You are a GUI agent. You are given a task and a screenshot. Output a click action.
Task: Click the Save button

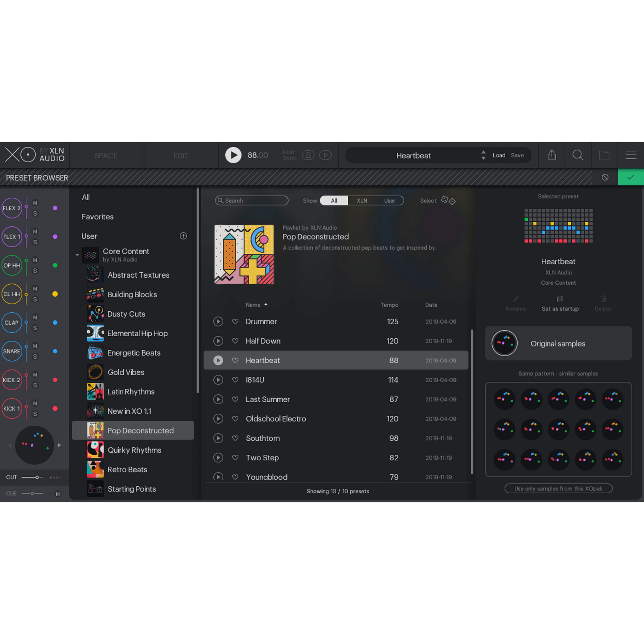517,155
